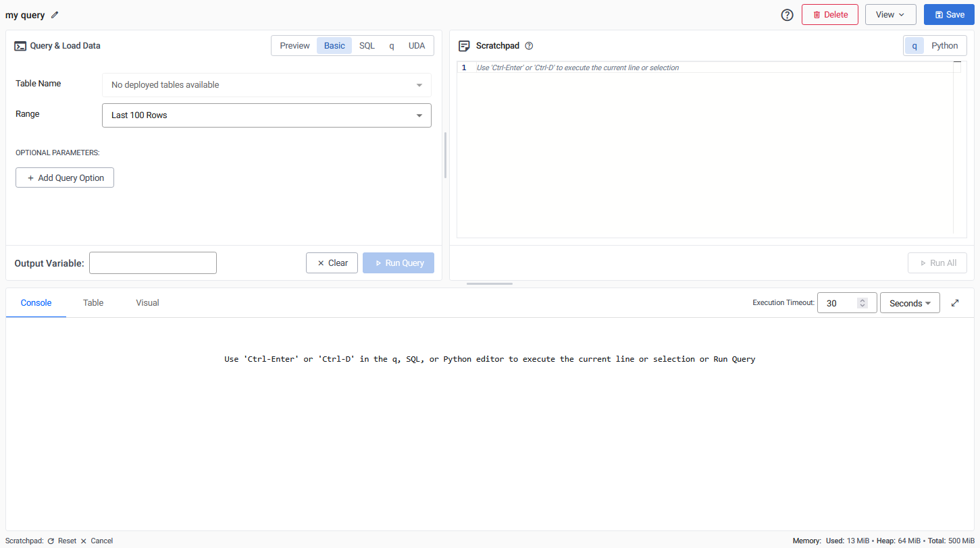Viewport: 980px width, 548px height.
Task: Click the Scratchpad help icon
Action: 530,45
